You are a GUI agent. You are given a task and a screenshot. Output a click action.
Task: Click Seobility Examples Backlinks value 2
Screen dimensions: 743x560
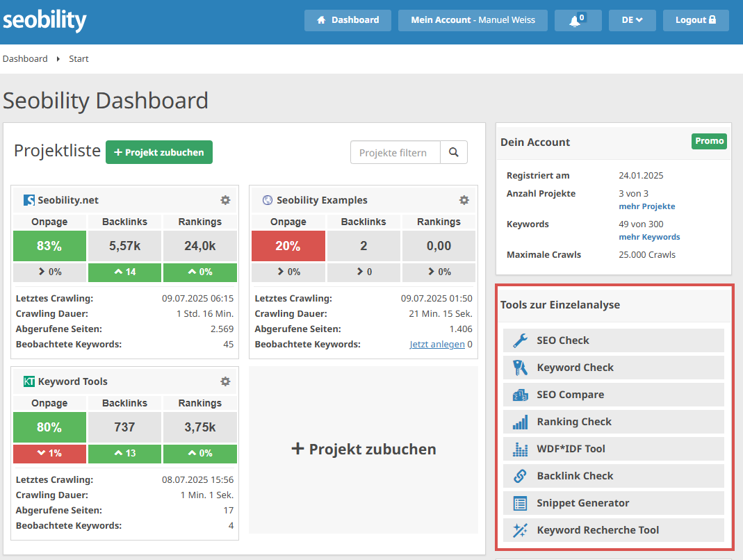coord(364,246)
